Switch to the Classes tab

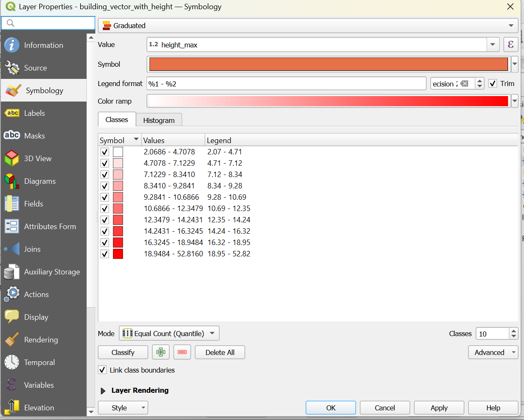pyautogui.click(x=117, y=120)
